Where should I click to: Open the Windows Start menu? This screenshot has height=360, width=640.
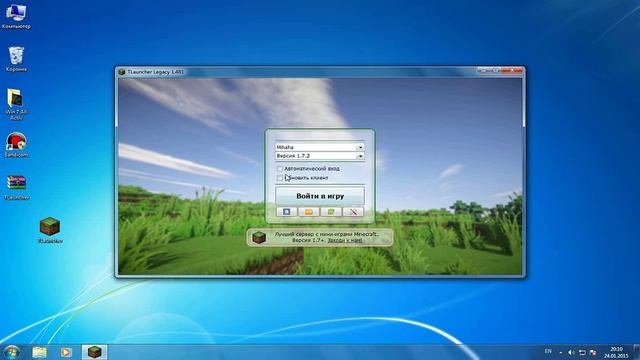tap(11, 351)
